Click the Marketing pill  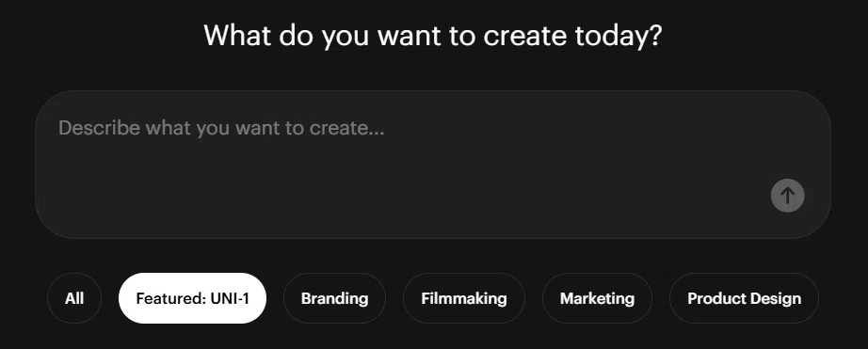click(597, 298)
